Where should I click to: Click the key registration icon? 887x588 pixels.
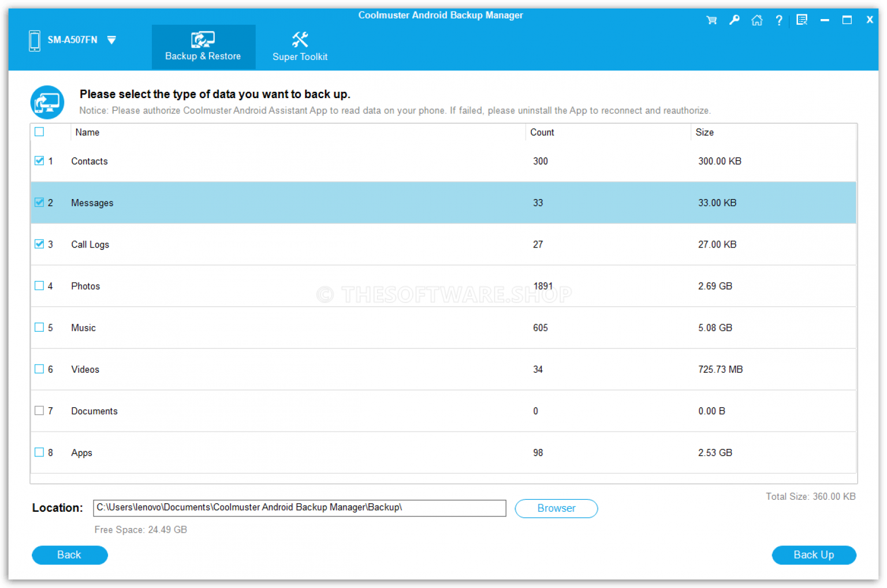pos(734,20)
